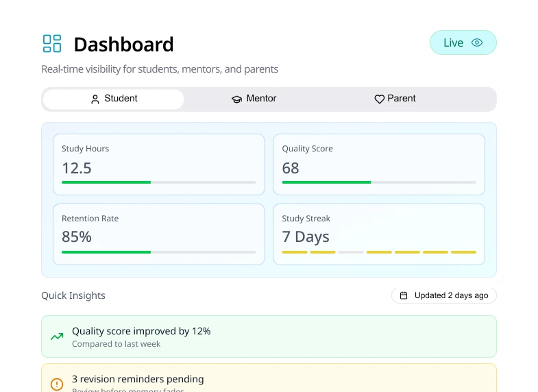Open the Quality score improved insight
Viewport: 538px width, 392px height.
(x=269, y=336)
